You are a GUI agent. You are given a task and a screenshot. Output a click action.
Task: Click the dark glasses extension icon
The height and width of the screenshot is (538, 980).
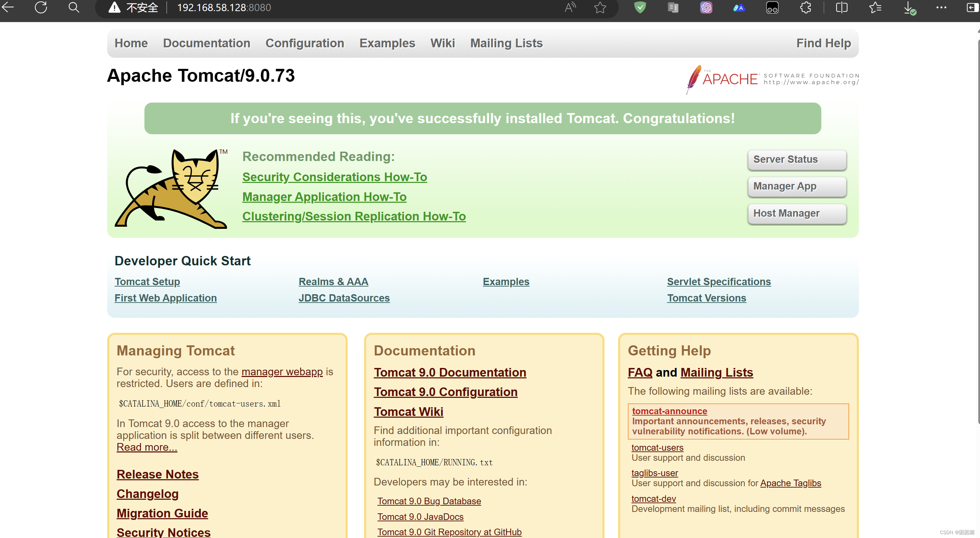click(x=772, y=8)
